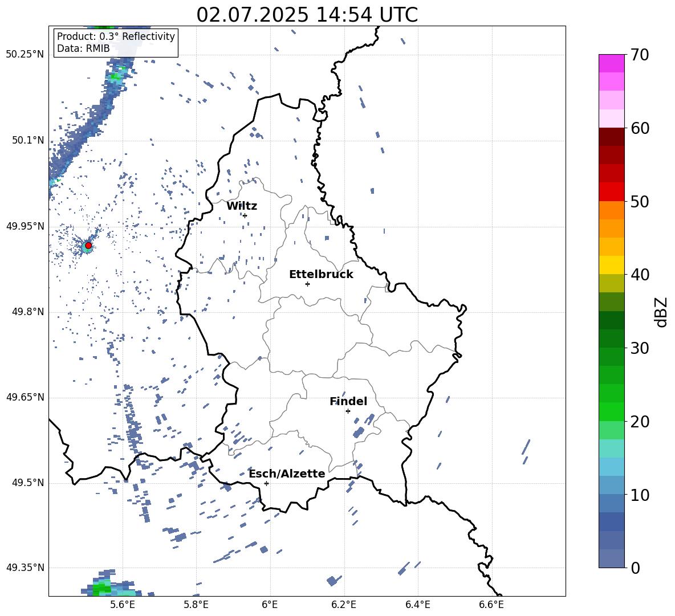The height and width of the screenshot is (616, 675).
Task: Click the red radar site marker dot
Action: click(88, 246)
